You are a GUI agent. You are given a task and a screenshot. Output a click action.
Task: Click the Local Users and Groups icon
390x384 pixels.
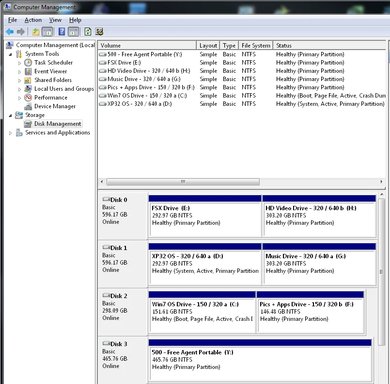pos(28,89)
